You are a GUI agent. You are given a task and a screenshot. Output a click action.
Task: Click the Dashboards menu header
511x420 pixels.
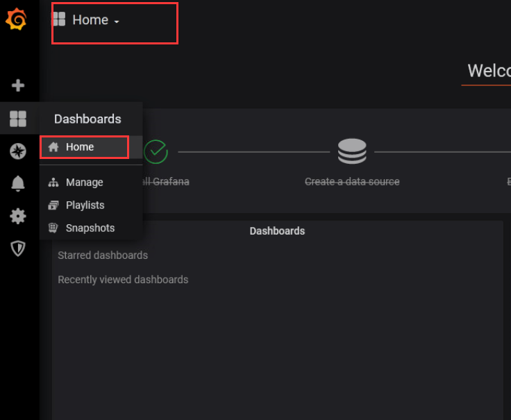(x=87, y=119)
